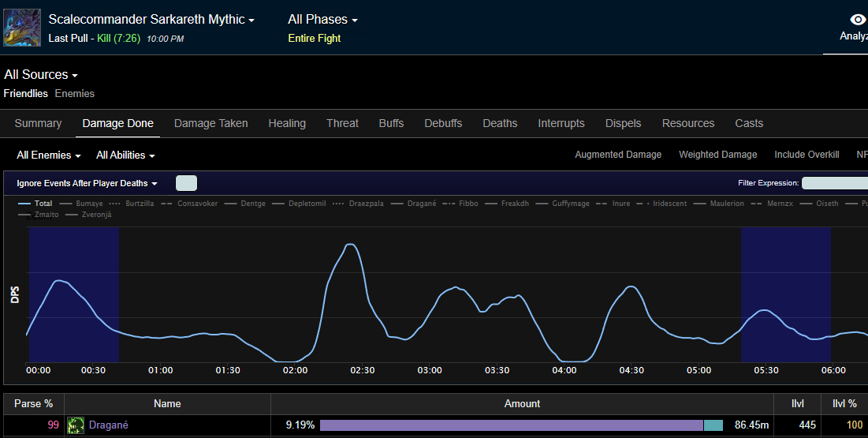
Task: Switch to the Buffs tab
Action: [391, 123]
